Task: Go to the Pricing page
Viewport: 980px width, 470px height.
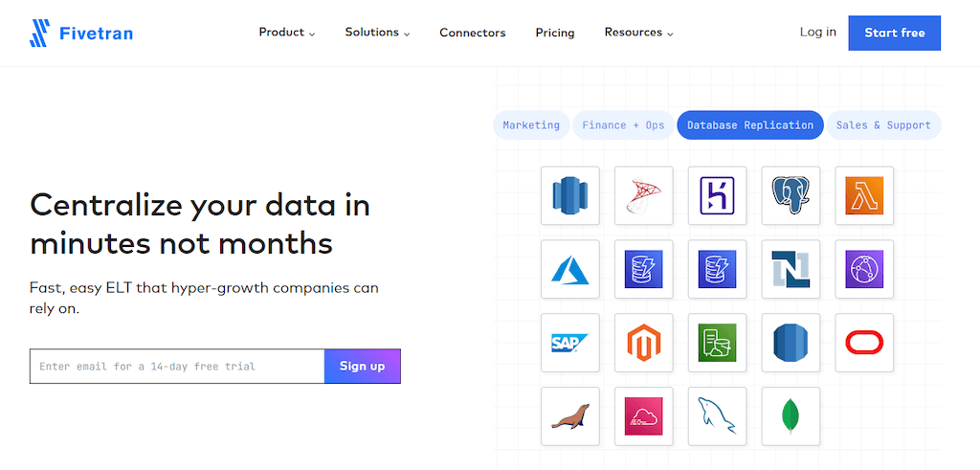Action: (x=555, y=33)
